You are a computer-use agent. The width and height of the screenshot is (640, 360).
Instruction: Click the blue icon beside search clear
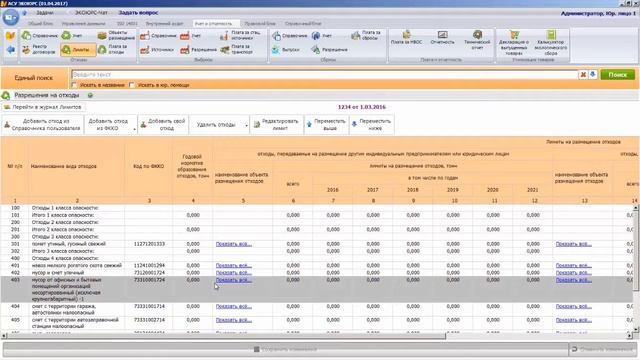pyautogui.click(x=593, y=75)
